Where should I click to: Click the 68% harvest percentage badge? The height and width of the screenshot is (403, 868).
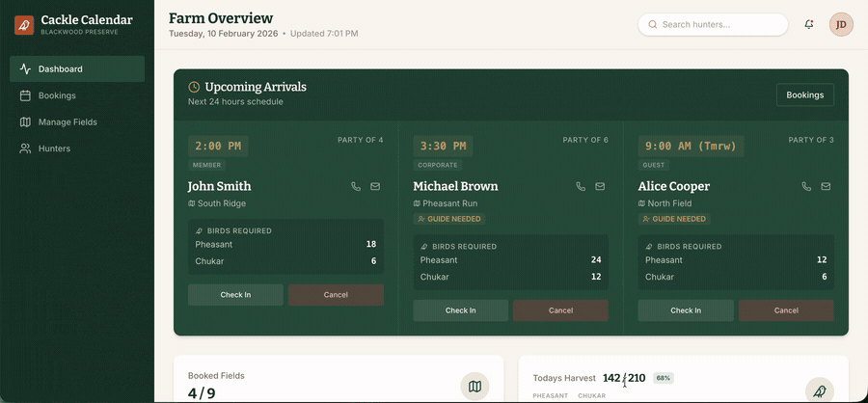pos(664,378)
